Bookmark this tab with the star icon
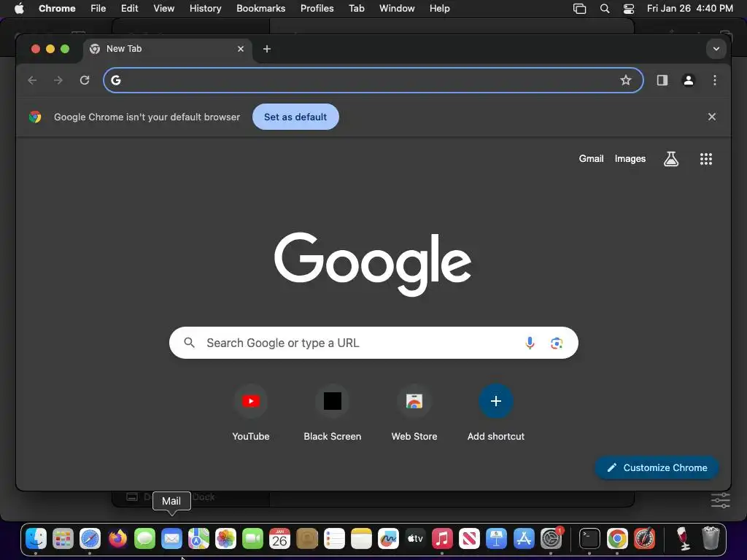 click(x=625, y=80)
